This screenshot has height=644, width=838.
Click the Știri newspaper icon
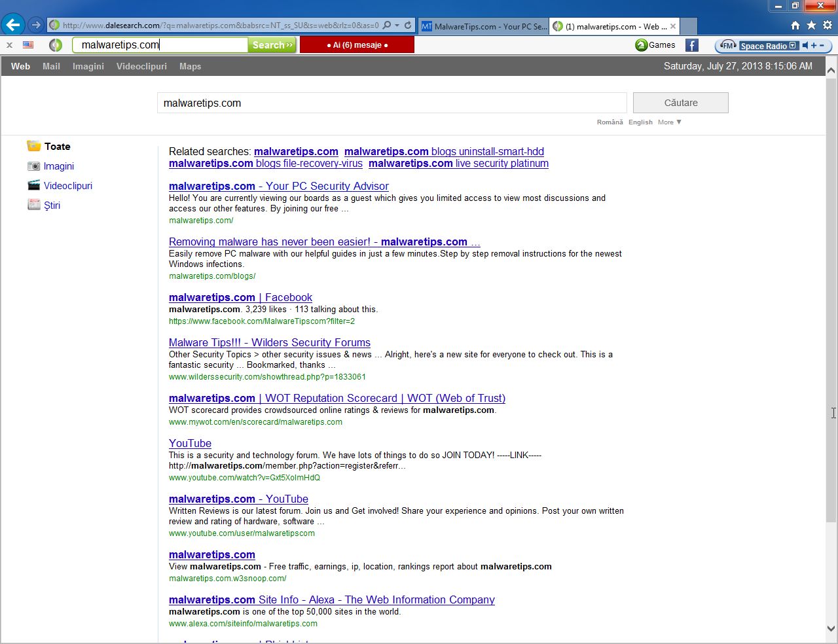click(x=34, y=205)
